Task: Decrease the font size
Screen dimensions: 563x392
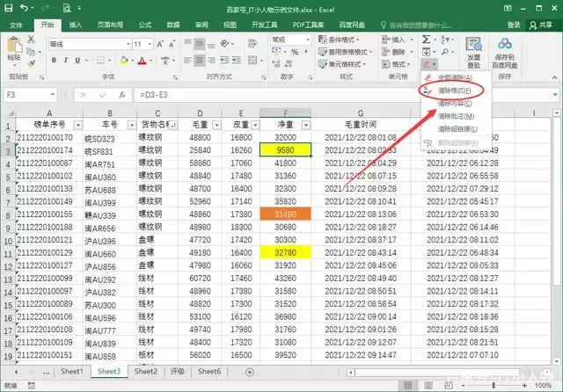Action: click(172, 44)
